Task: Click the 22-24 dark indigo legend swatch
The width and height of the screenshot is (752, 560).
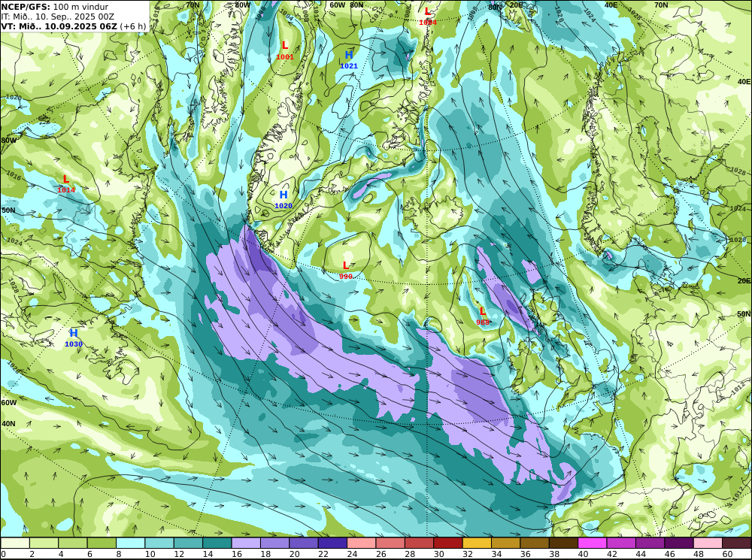Action: tap(333, 543)
